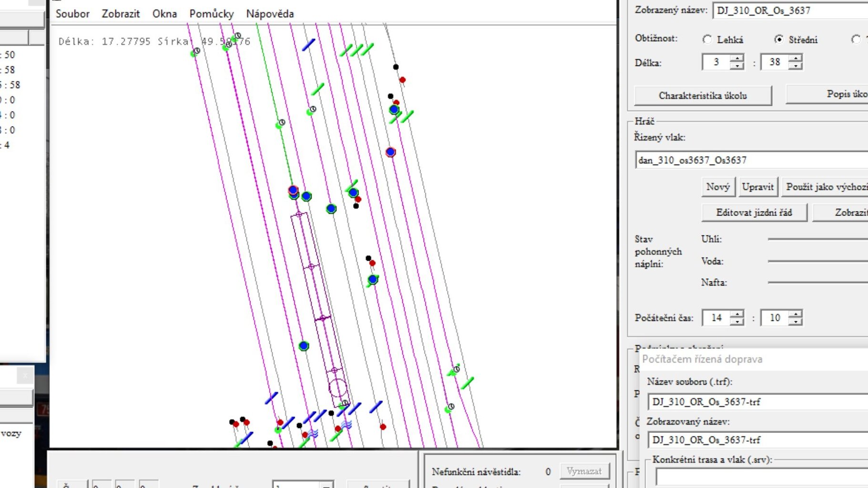The width and height of the screenshot is (868, 488).
Task: Open the Pomůcky menu
Action: pos(211,14)
